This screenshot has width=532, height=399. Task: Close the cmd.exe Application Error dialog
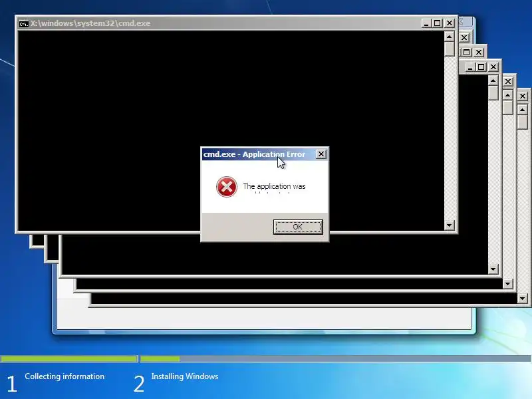click(x=321, y=154)
